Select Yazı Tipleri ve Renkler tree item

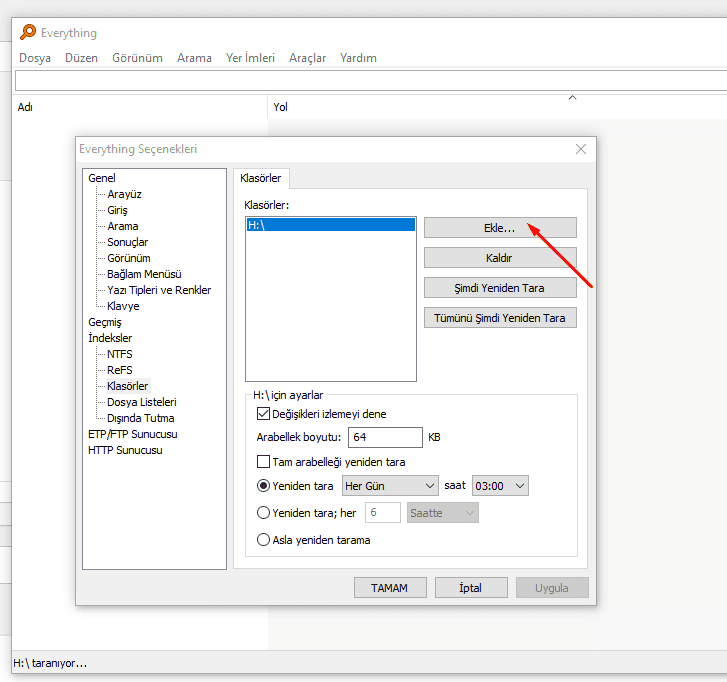(x=159, y=290)
